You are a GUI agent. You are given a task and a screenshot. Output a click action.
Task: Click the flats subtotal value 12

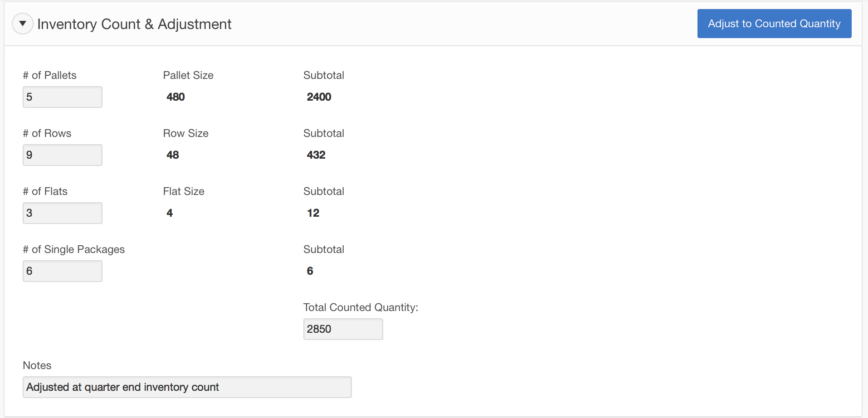tap(313, 213)
